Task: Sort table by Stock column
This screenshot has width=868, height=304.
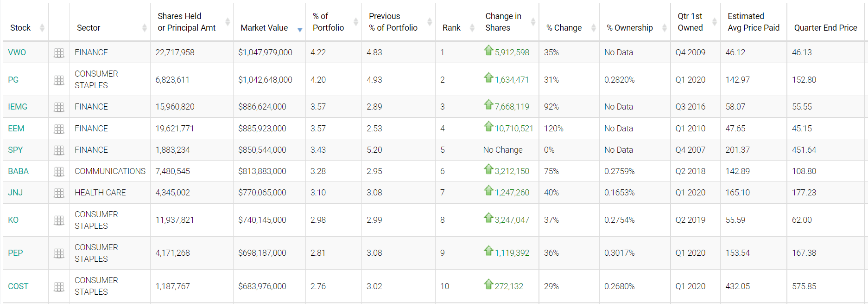Action: point(25,22)
